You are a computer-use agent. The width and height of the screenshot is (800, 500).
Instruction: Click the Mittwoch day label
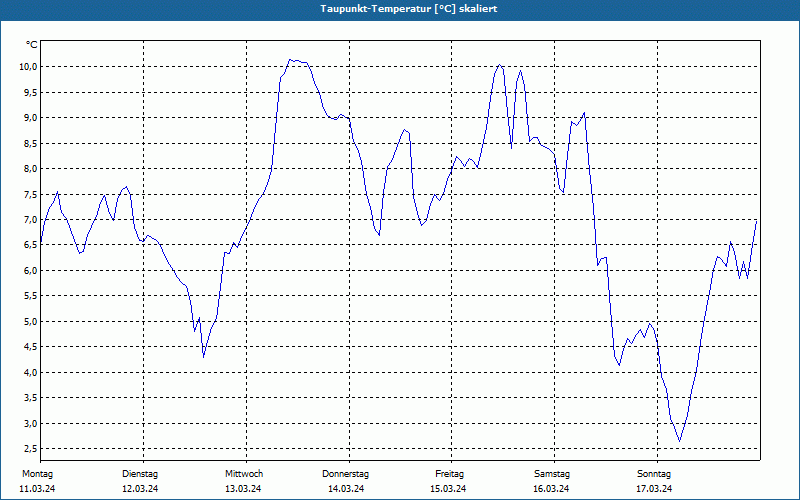point(244,474)
